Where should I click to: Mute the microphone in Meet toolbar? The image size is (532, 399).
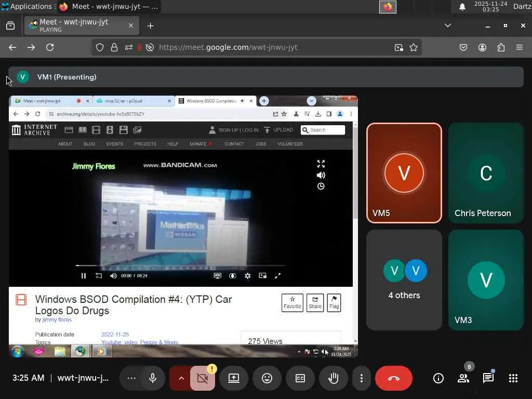[153, 378]
